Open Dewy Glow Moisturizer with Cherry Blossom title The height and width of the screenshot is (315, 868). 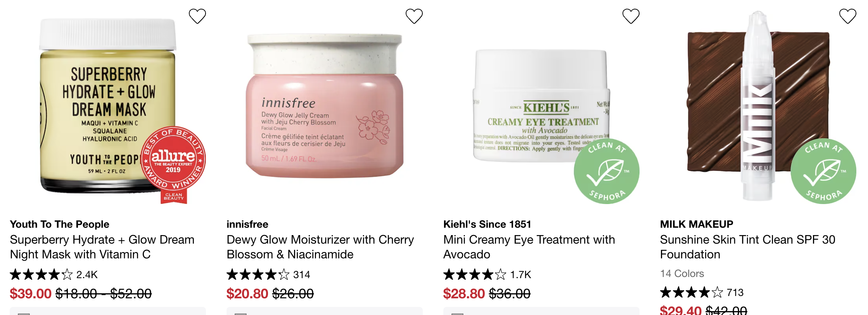pyautogui.click(x=320, y=247)
